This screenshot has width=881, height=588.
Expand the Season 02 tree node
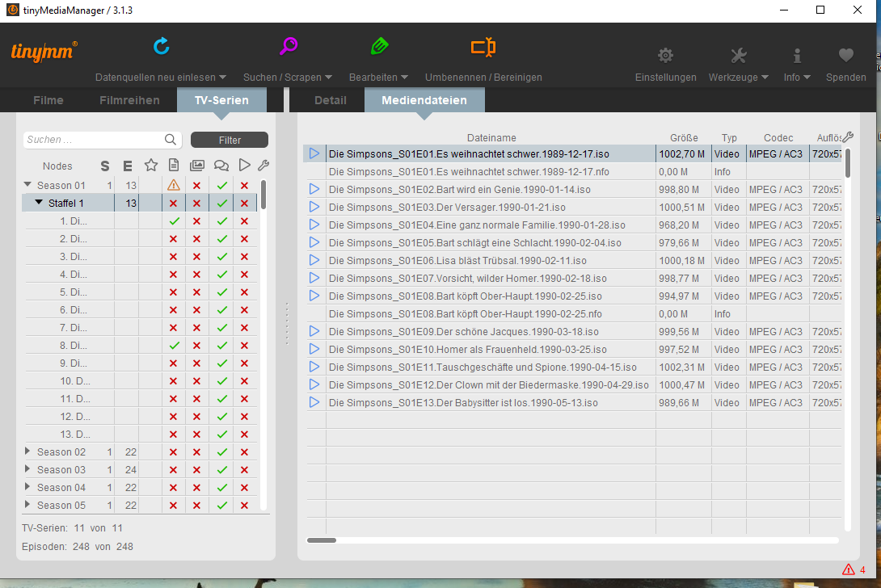27,451
